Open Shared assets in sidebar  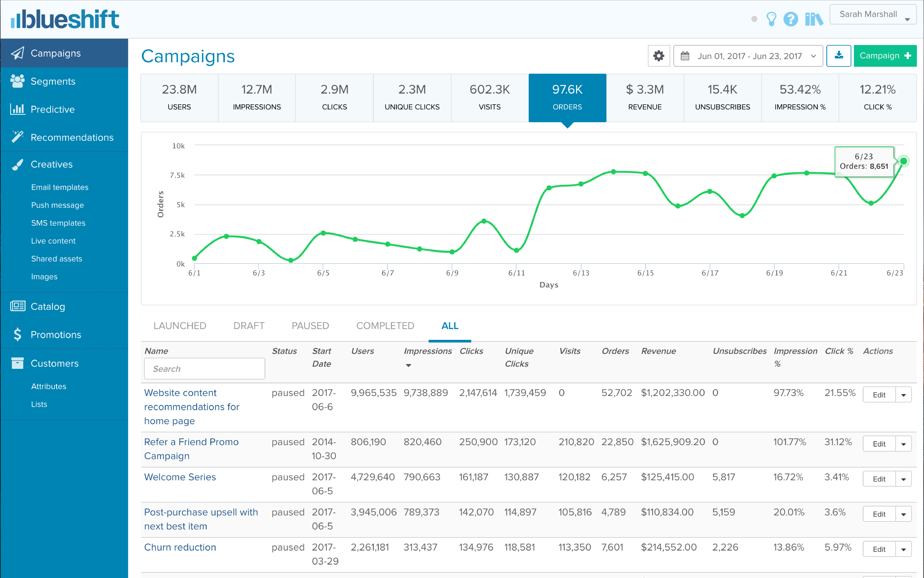(x=57, y=259)
